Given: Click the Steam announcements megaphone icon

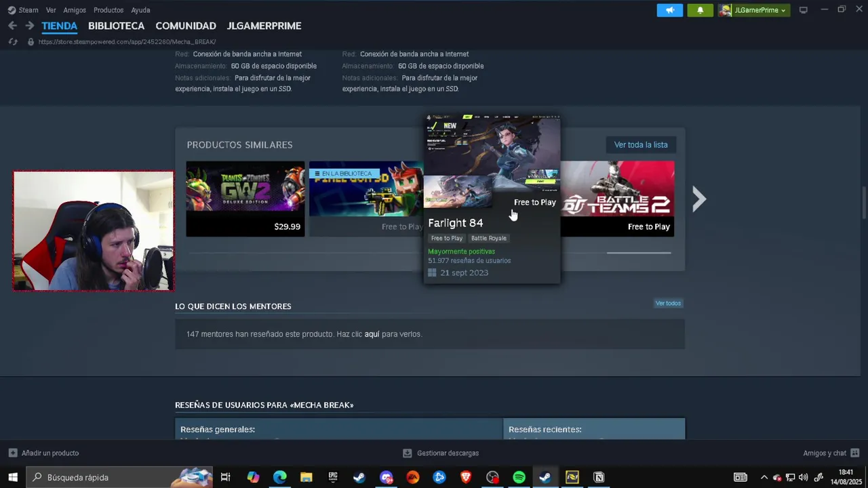Looking at the screenshot, I should [x=669, y=10].
